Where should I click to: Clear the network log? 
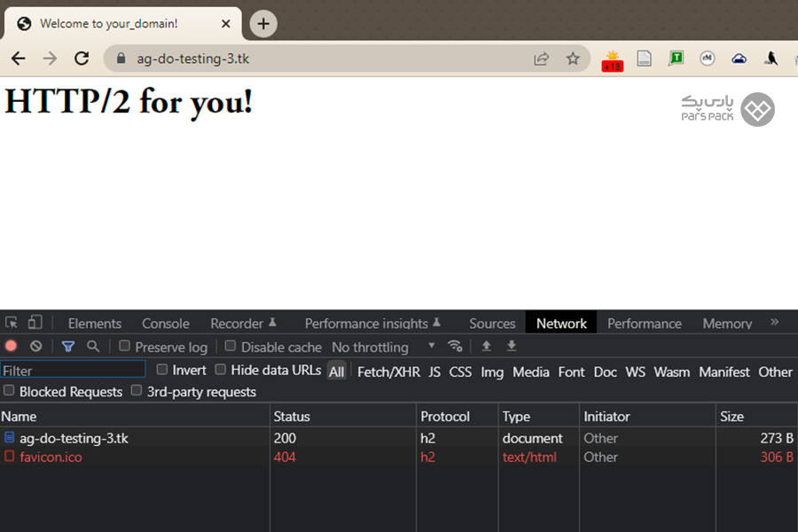pos(35,347)
